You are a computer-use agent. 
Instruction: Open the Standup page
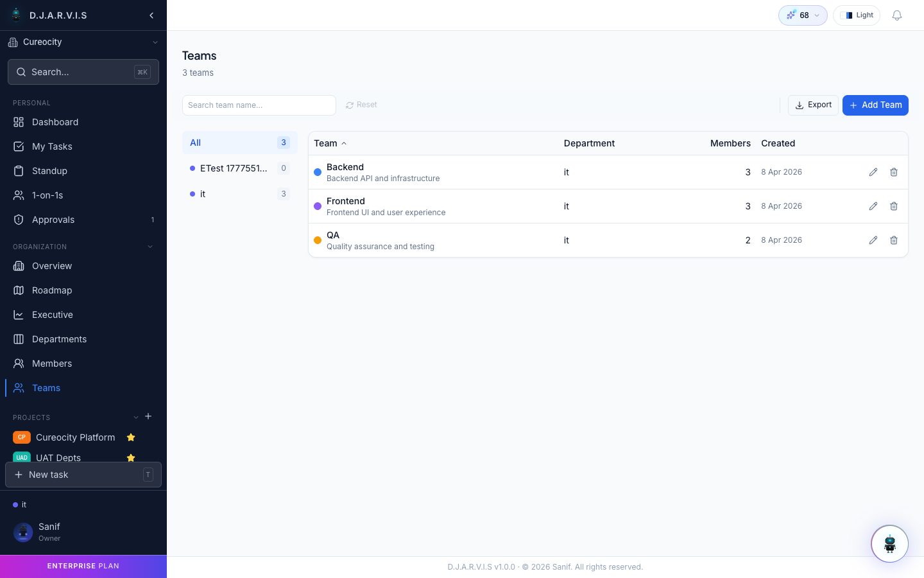83,171
